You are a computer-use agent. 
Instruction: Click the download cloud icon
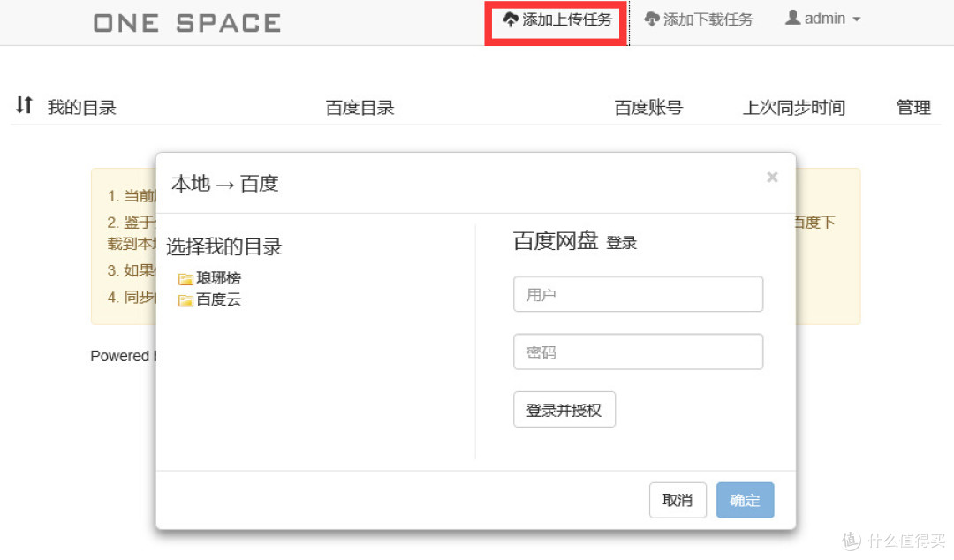pyautogui.click(x=652, y=20)
